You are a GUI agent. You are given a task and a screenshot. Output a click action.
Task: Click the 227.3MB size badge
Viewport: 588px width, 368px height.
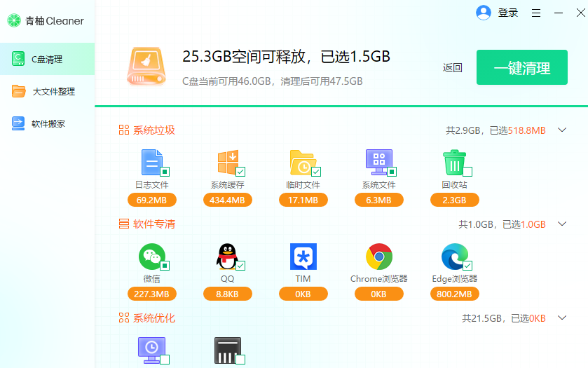(152, 294)
